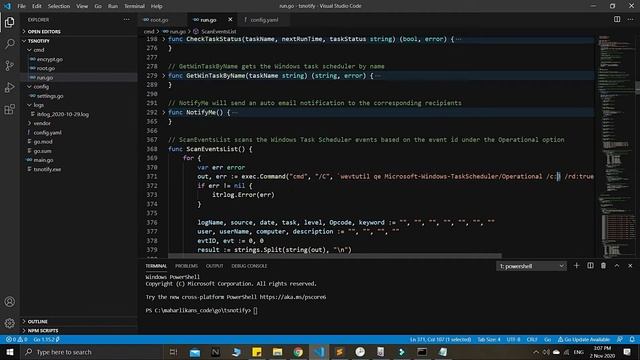
Task: Open the File menu
Action: coord(22,6)
